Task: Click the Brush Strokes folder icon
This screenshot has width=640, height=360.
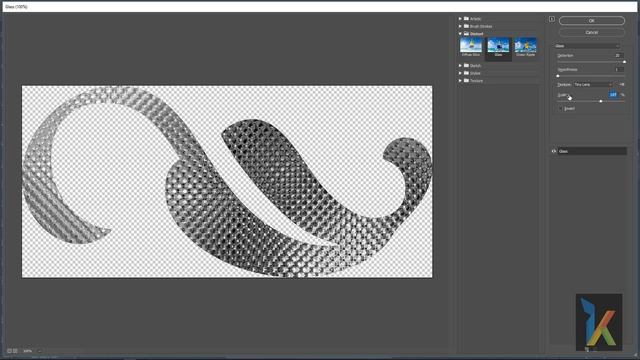Action: point(466,26)
